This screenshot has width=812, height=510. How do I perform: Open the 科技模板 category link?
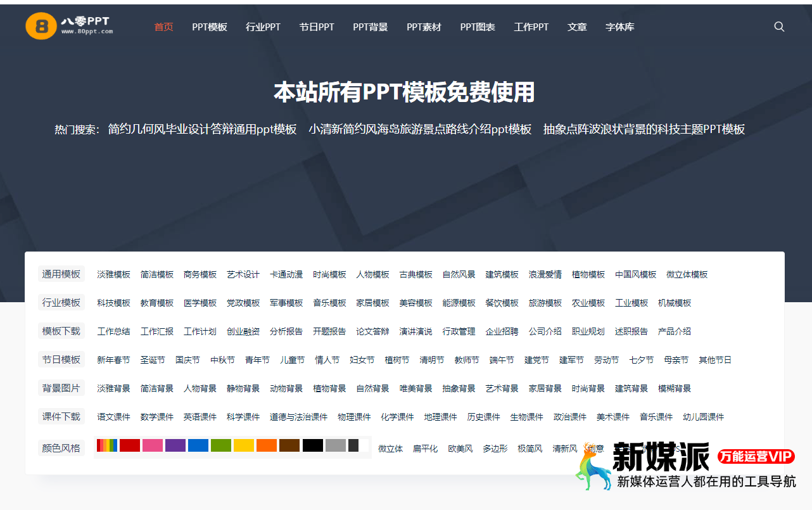click(113, 303)
